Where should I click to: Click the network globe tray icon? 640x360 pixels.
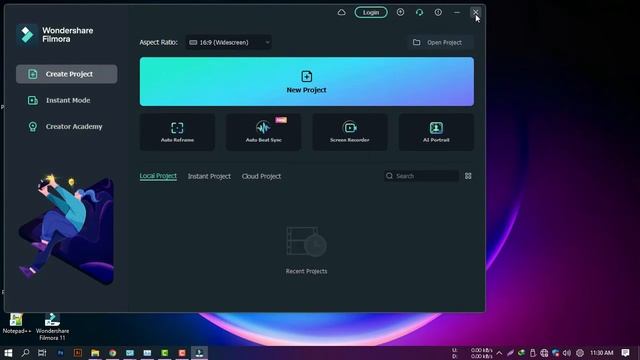click(544, 353)
